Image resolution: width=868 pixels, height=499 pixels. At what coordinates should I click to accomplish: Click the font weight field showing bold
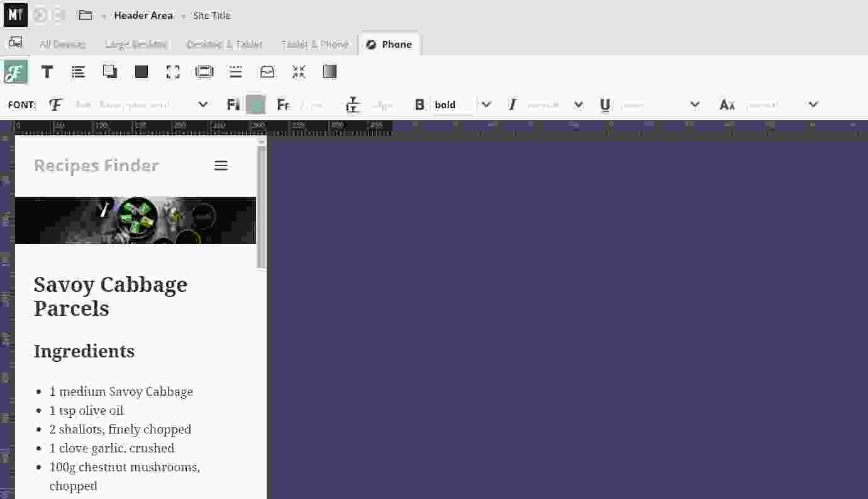click(x=453, y=104)
